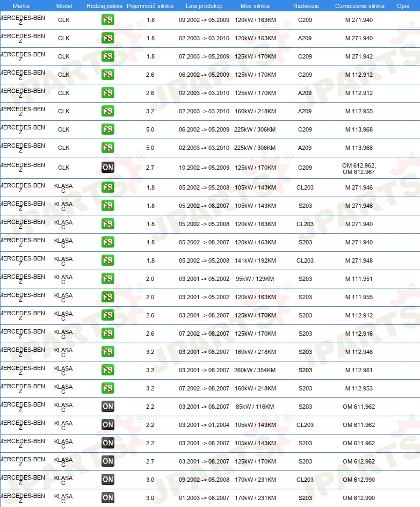Click model KLASA C in M 112.961 row
This screenshot has width=420, height=507.
63,371
